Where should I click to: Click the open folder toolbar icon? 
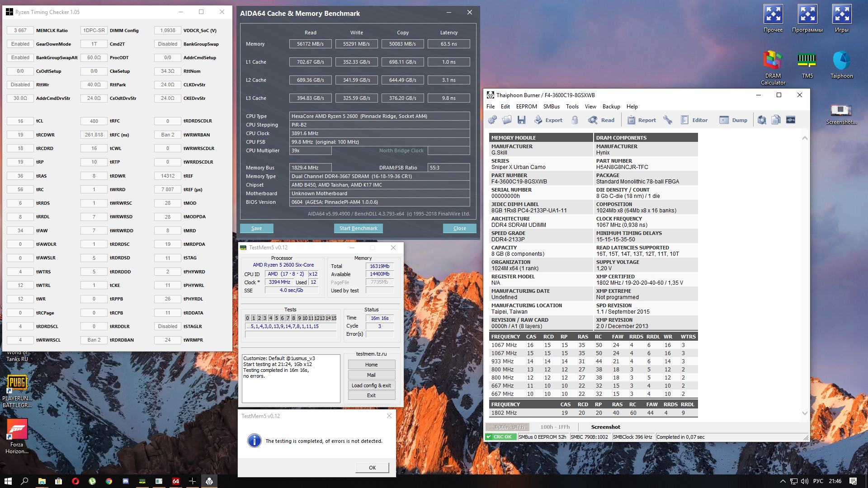click(507, 120)
